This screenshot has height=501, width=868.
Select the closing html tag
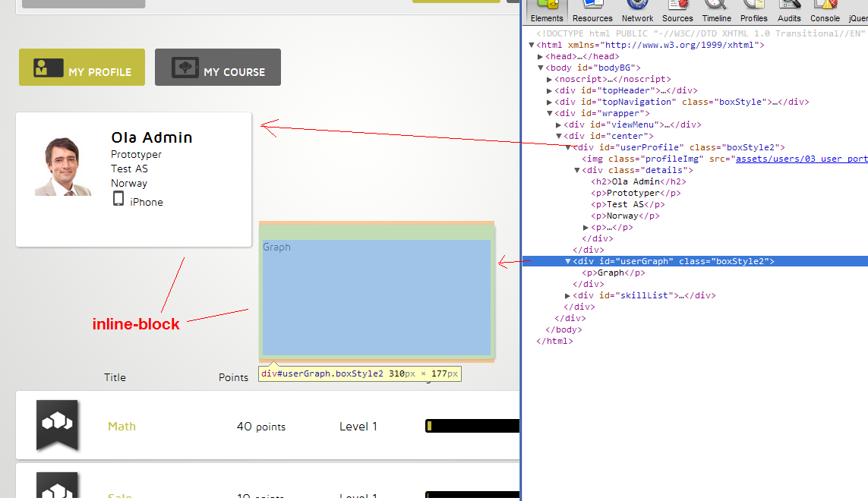pyautogui.click(x=554, y=341)
